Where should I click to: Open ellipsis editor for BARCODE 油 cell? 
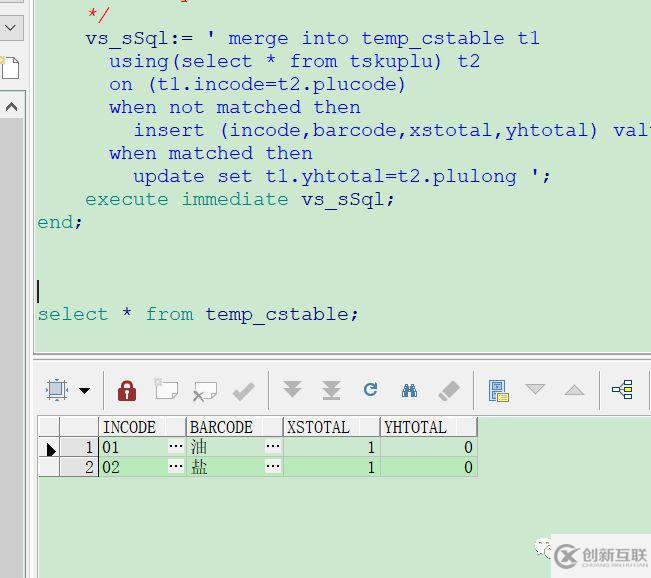(x=273, y=446)
